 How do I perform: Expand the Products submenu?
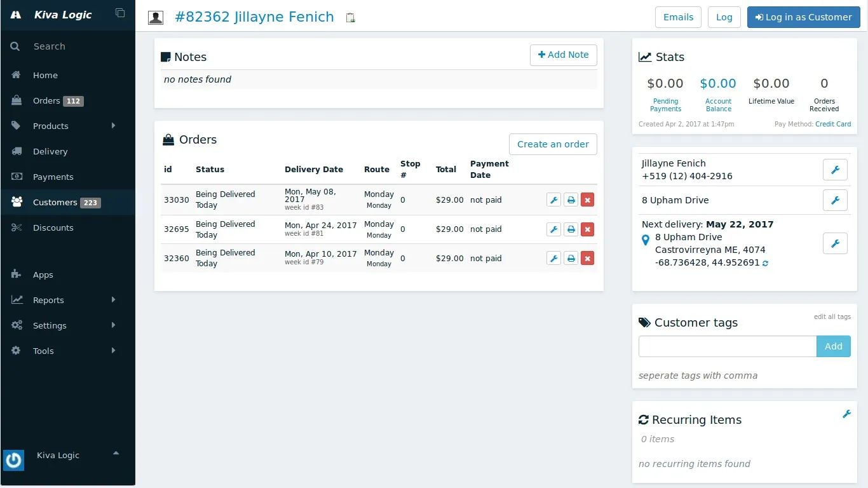pyautogui.click(x=114, y=126)
